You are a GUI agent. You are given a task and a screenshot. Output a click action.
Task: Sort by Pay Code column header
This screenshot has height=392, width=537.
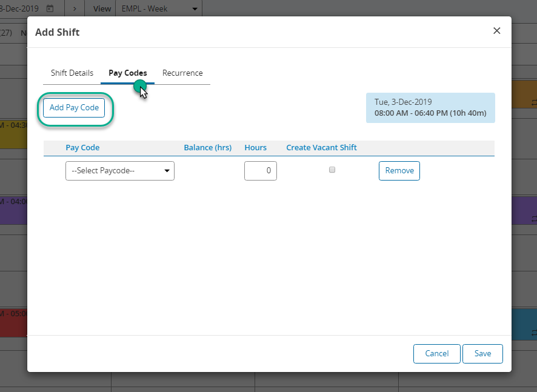pyautogui.click(x=82, y=148)
